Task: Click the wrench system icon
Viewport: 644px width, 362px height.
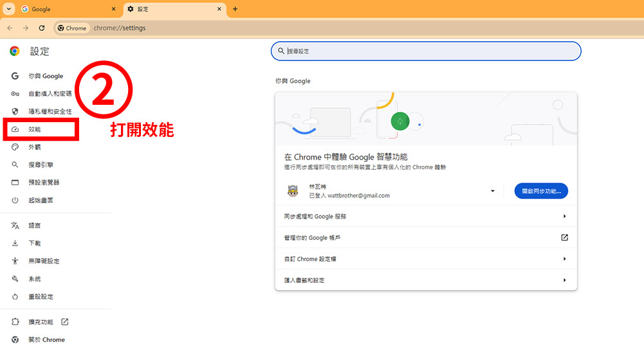Action: [15, 278]
